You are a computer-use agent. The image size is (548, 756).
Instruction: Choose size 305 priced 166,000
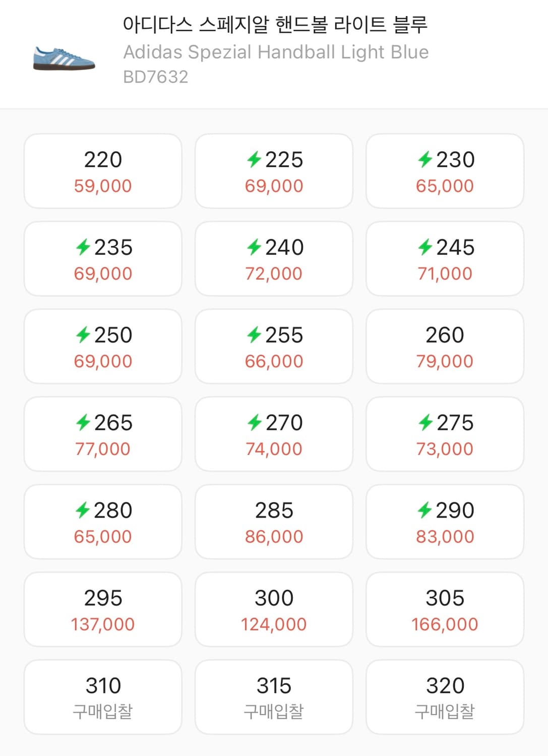(x=445, y=609)
